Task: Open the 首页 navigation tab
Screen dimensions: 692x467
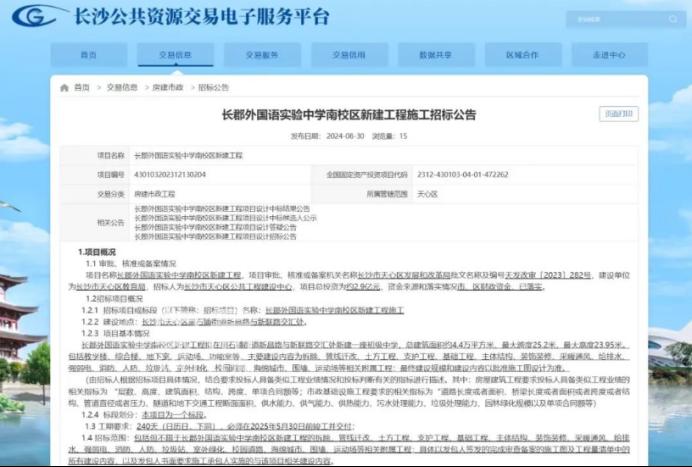Action: (89, 55)
